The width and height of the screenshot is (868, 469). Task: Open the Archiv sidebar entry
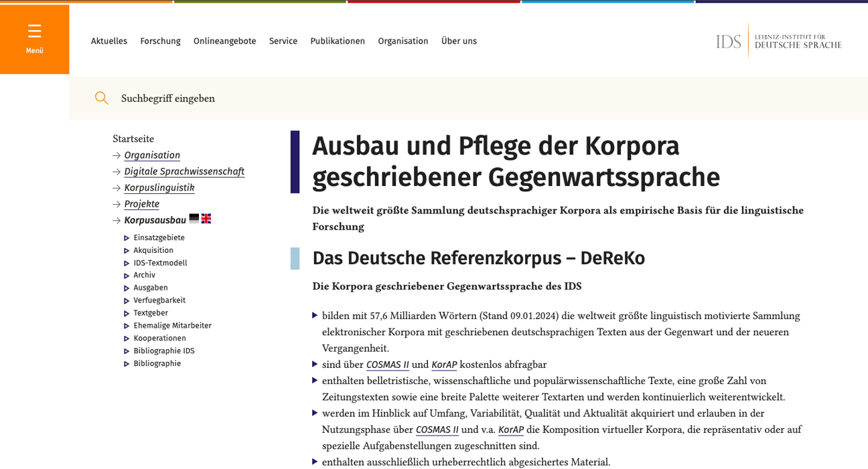tap(144, 274)
